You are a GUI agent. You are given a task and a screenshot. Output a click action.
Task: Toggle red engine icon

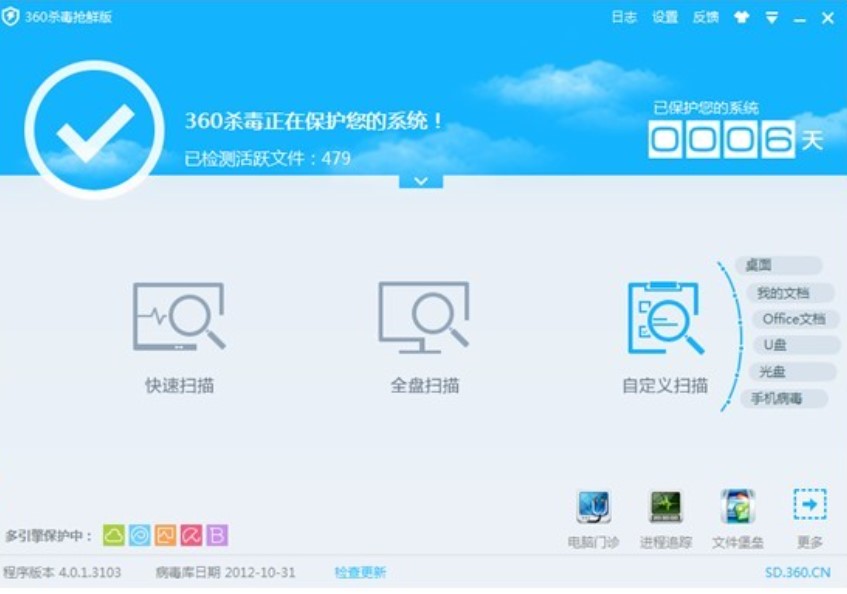(x=191, y=535)
